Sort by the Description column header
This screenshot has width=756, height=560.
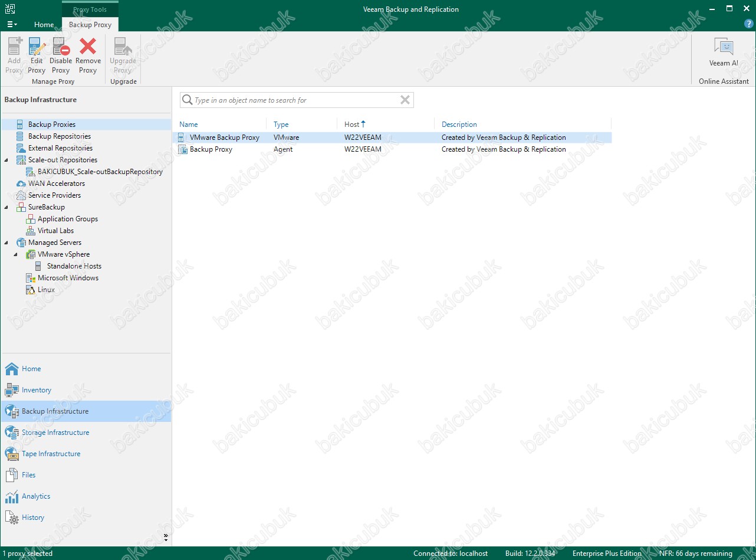(x=459, y=125)
